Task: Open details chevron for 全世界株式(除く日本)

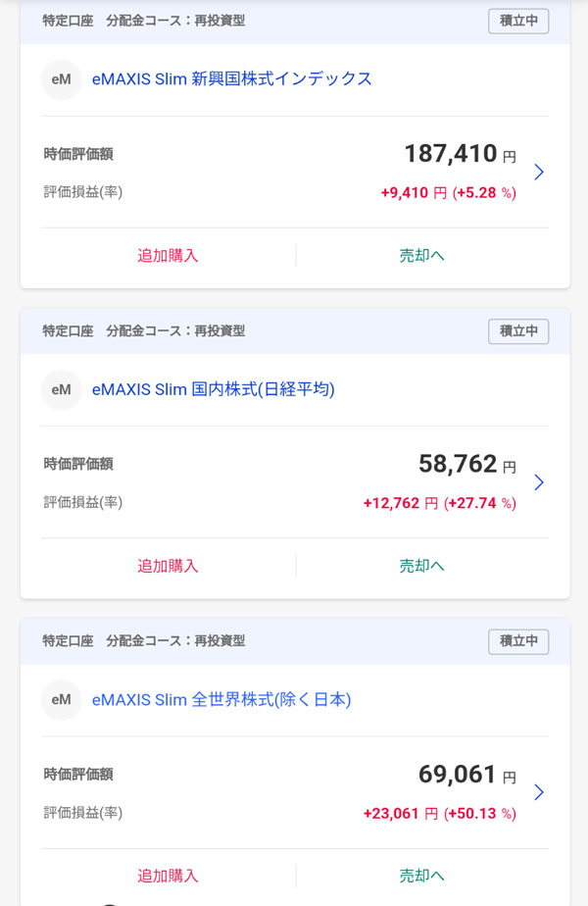Action: [538, 792]
